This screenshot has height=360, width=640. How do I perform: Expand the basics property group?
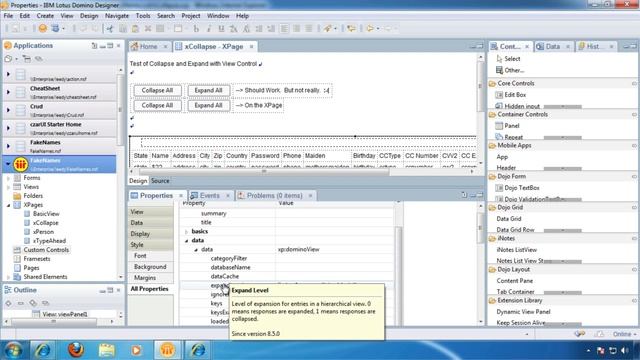click(x=187, y=231)
